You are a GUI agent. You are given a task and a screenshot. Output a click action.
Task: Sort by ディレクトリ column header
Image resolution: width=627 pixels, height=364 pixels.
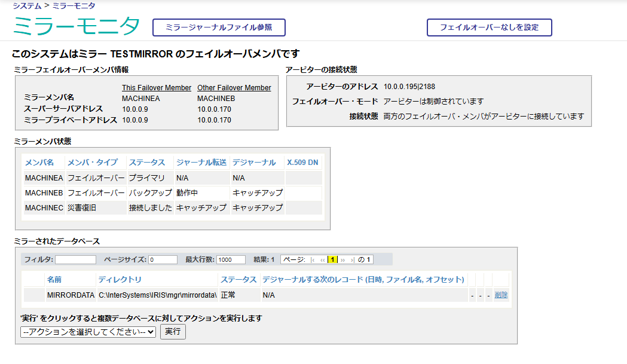pos(120,280)
